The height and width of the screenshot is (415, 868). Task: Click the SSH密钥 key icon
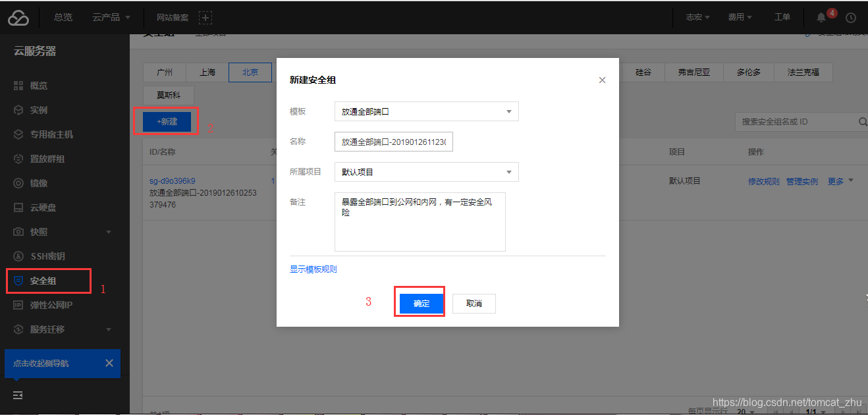[x=18, y=256]
